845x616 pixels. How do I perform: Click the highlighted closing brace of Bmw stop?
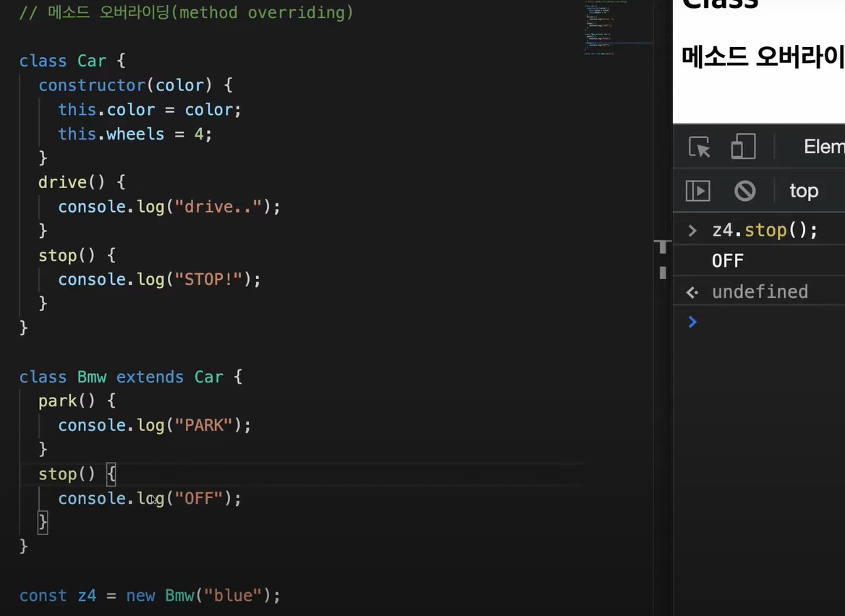pos(43,522)
